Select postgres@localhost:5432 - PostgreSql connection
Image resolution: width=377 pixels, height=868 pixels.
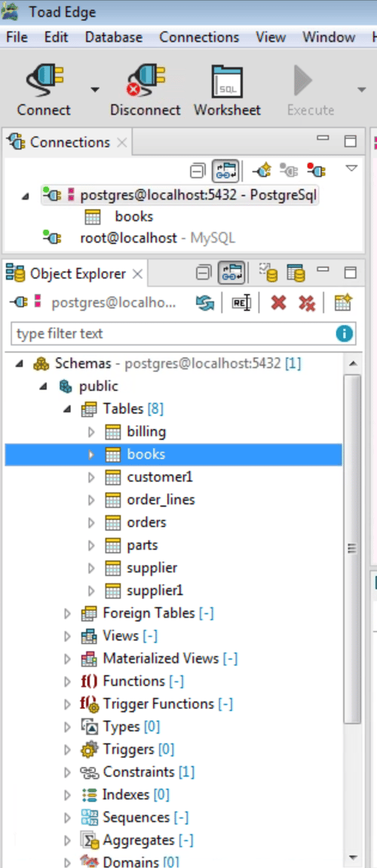[x=180, y=195]
